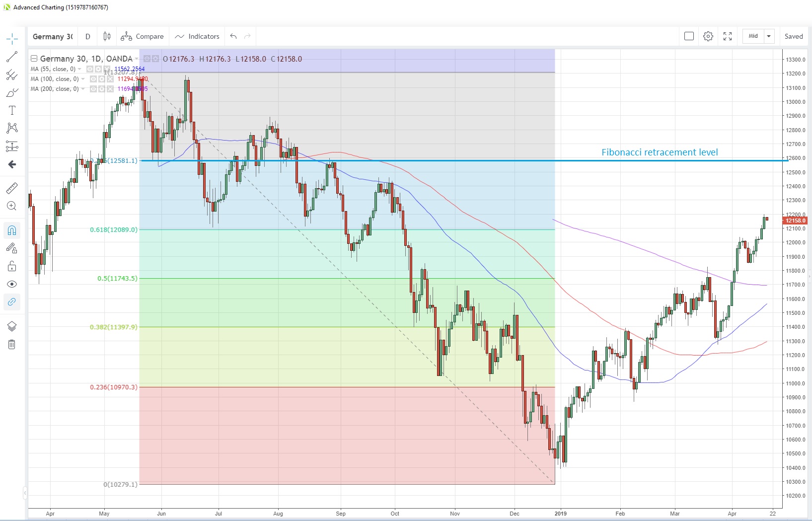This screenshot has width=812, height=521.
Task: Select the MA (200, close, 0) label
Action: 55,89
